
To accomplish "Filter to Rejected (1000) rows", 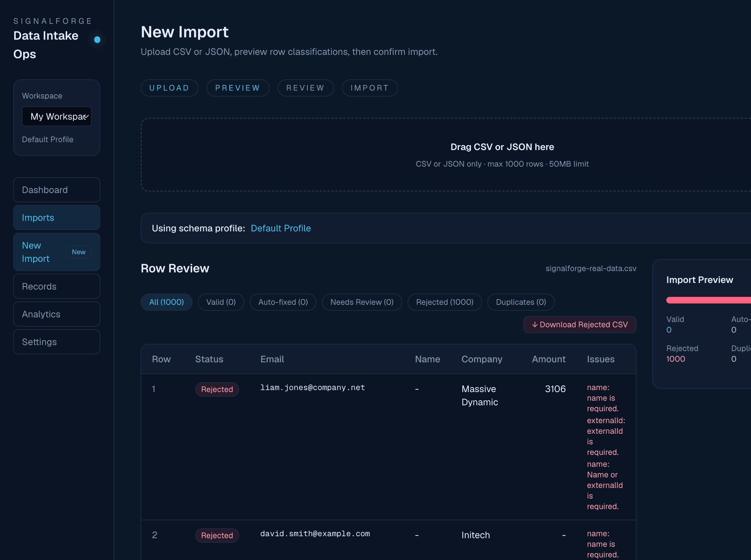I will coord(445,302).
